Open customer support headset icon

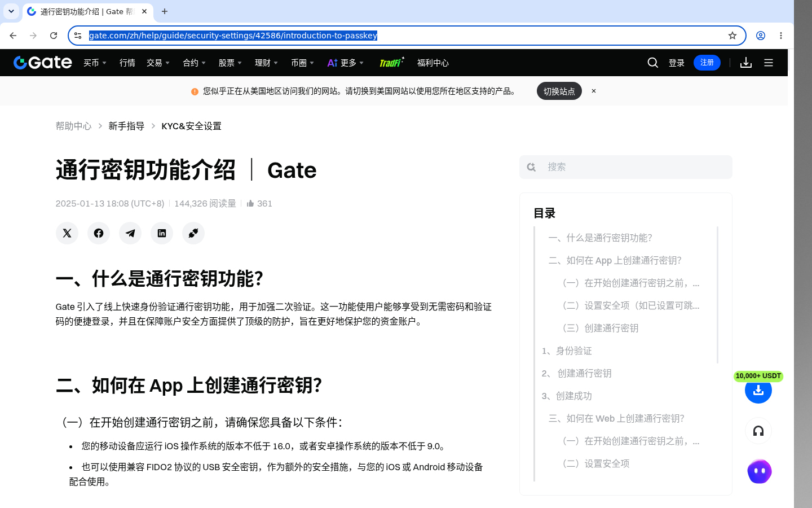(758, 431)
